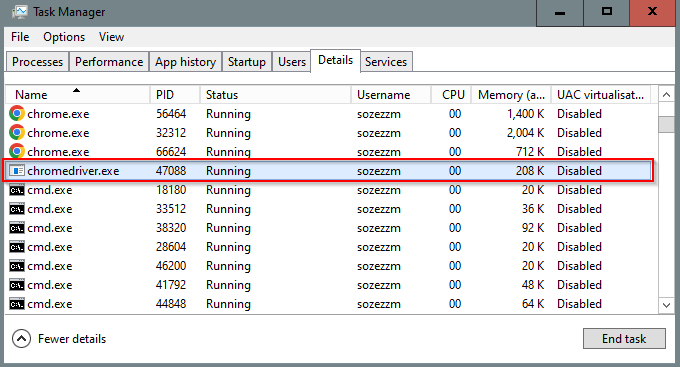Click the Task Manager title bar icon
The width and height of the screenshot is (680, 367).
(x=20, y=12)
